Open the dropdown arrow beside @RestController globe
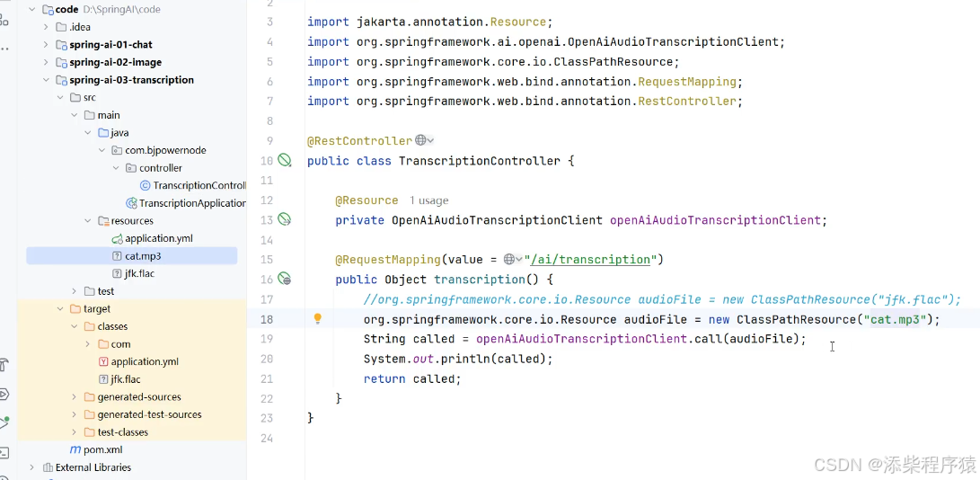Viewport: 980px width, 480px height. pos(430,141)
